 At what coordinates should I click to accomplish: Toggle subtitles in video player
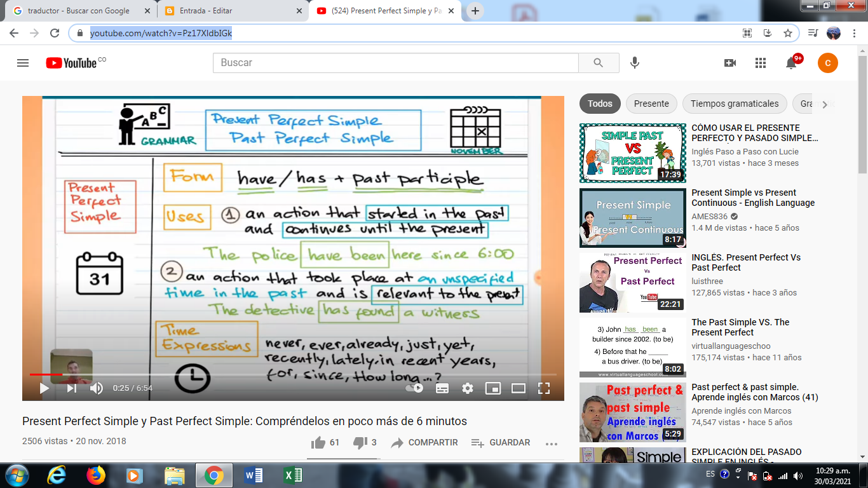(442, 388)
